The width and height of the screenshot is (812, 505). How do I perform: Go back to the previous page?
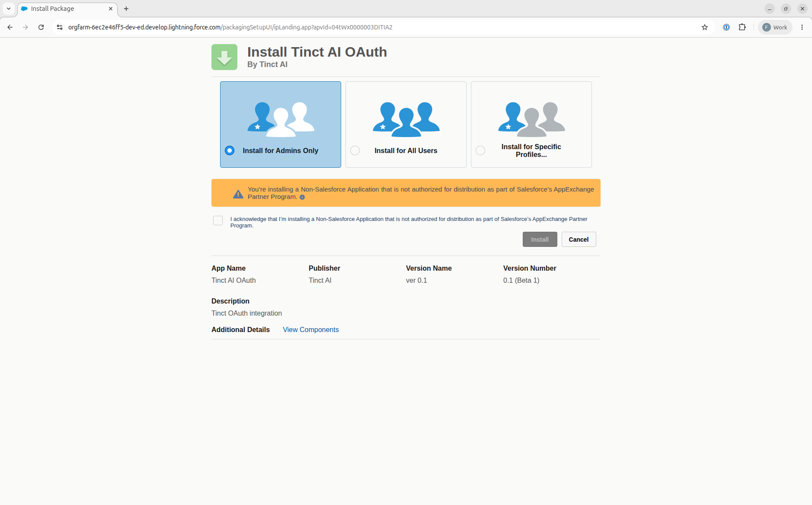pos(10,27)
